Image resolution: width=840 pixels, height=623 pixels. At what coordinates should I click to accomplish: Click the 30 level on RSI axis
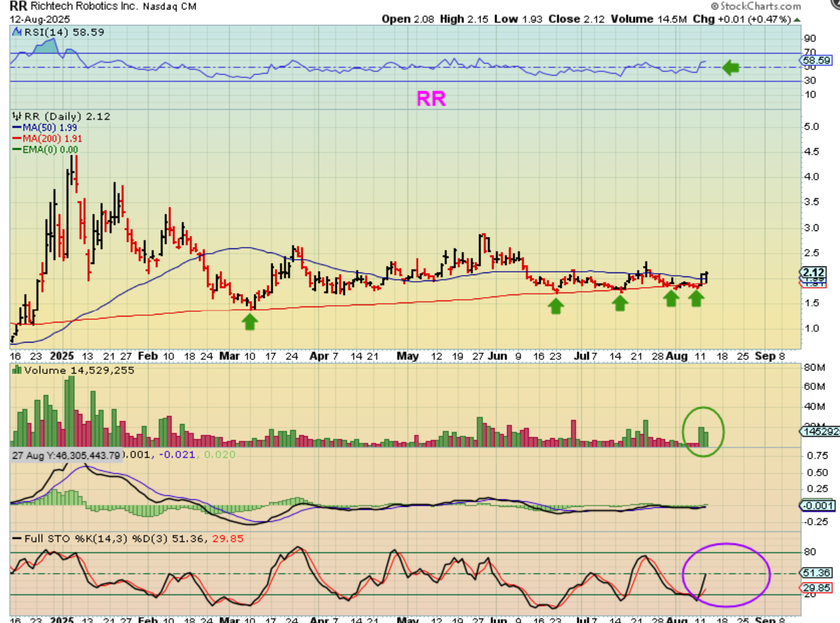coord(810,81)
